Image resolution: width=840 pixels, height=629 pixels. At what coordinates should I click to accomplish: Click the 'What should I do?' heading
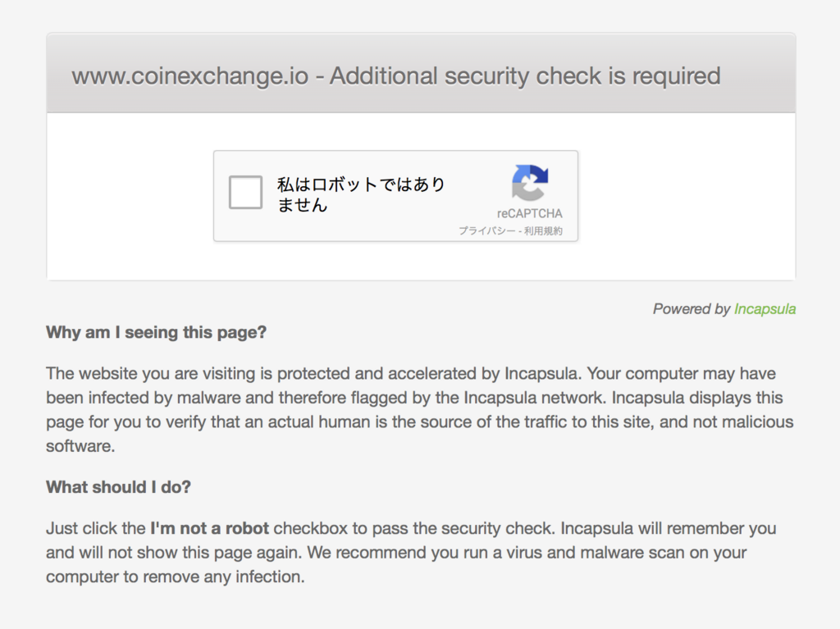click(x=118, y=487)
